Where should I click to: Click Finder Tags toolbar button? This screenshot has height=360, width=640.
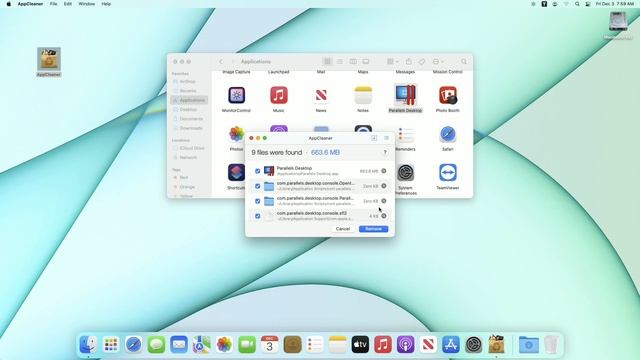422,62
